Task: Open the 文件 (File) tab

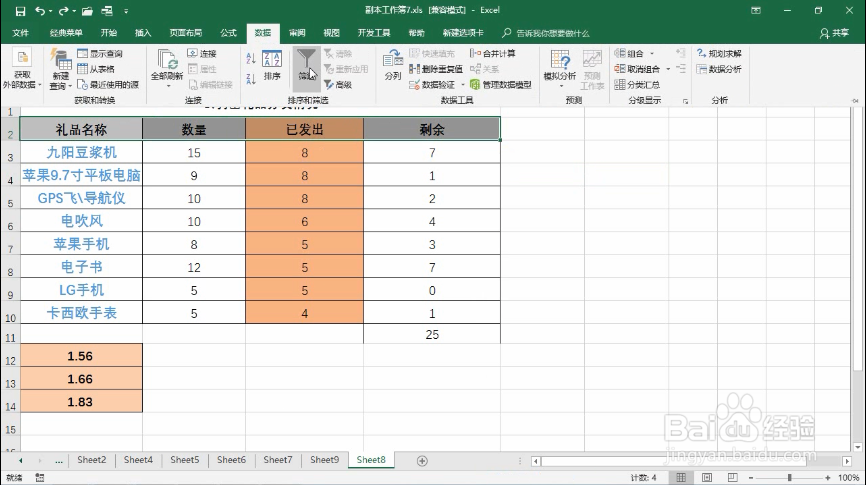Action: 21,33
